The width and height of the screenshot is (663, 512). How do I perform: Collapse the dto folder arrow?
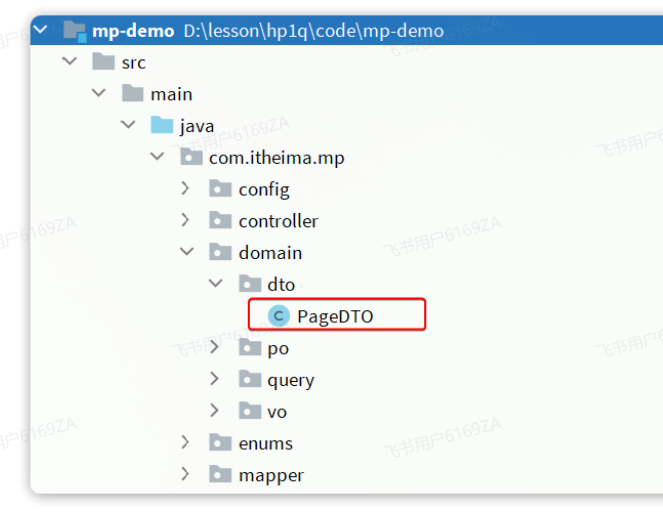click(215, 285)
